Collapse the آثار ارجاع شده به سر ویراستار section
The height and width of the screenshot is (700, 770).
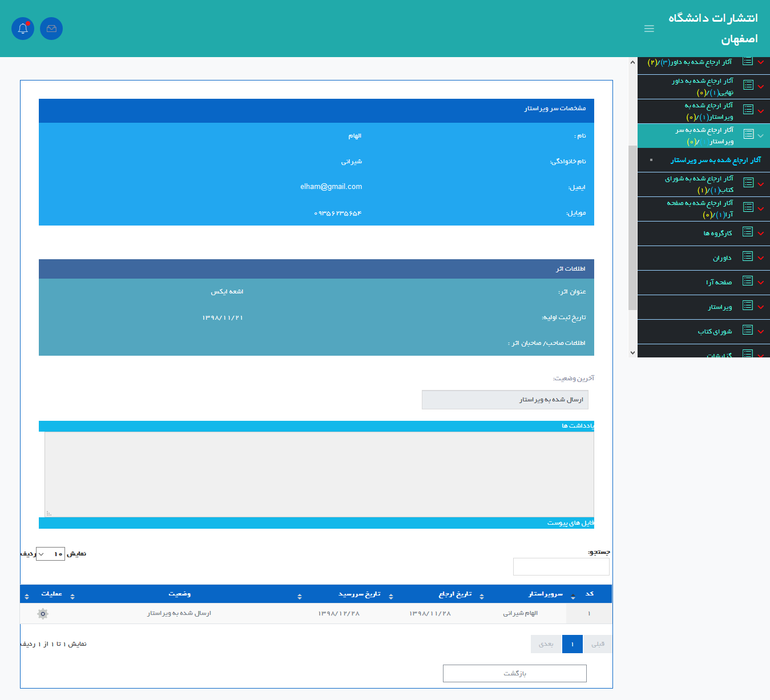761,136
